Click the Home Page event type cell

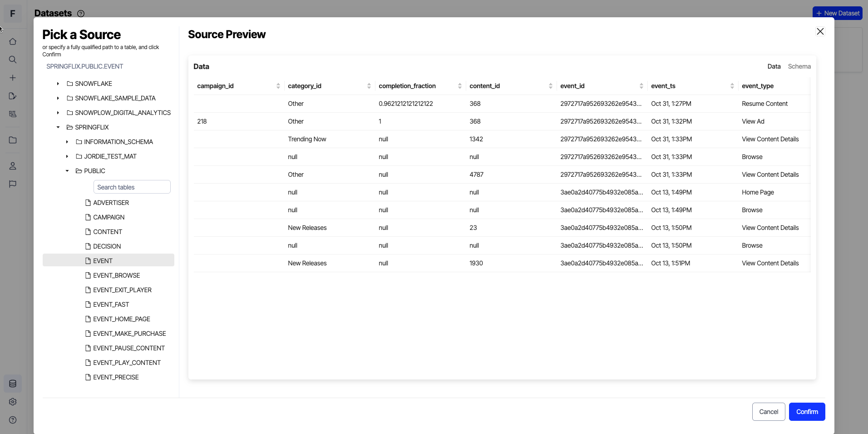pos(758,192)
